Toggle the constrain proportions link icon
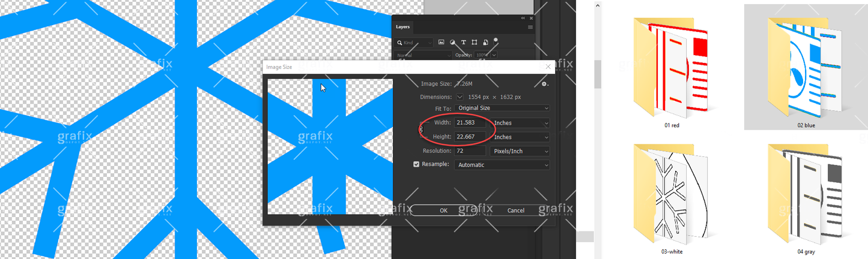Image resolution: width=868 pixels, height=259 pixels. pos(421,129)
